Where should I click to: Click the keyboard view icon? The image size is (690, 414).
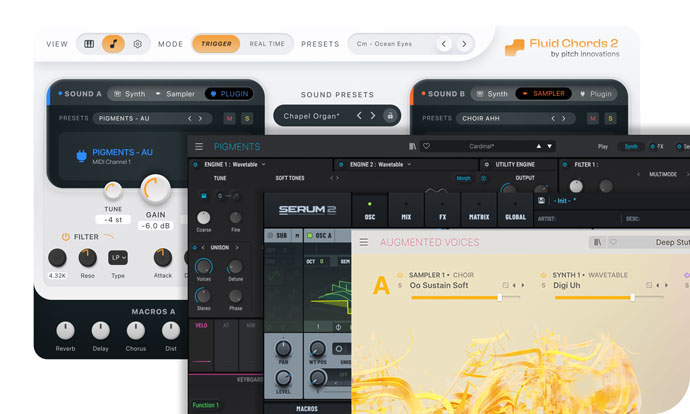pos(89,44)
